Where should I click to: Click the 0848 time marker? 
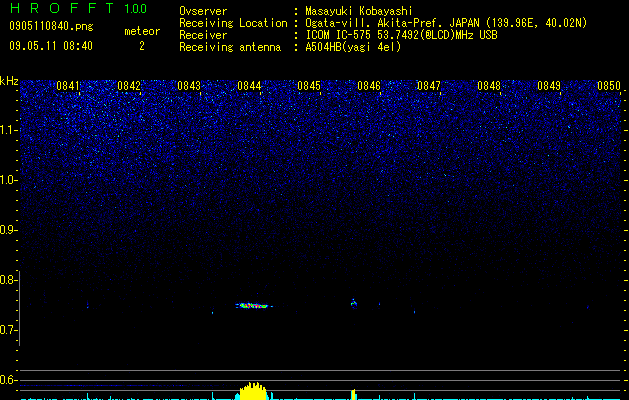click(489, 86)
